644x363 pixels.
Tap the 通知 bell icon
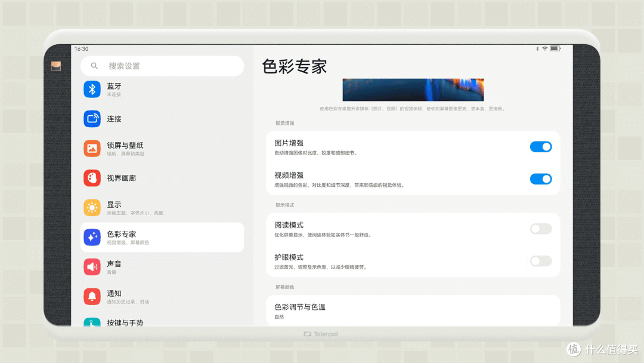click(x=92, y=296)
